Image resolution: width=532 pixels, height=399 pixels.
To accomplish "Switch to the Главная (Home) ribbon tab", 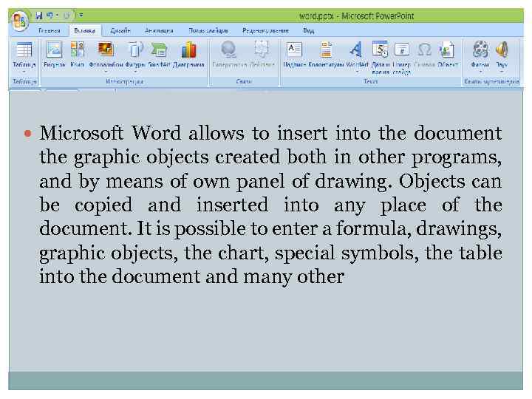I will [x=50, y=30].
